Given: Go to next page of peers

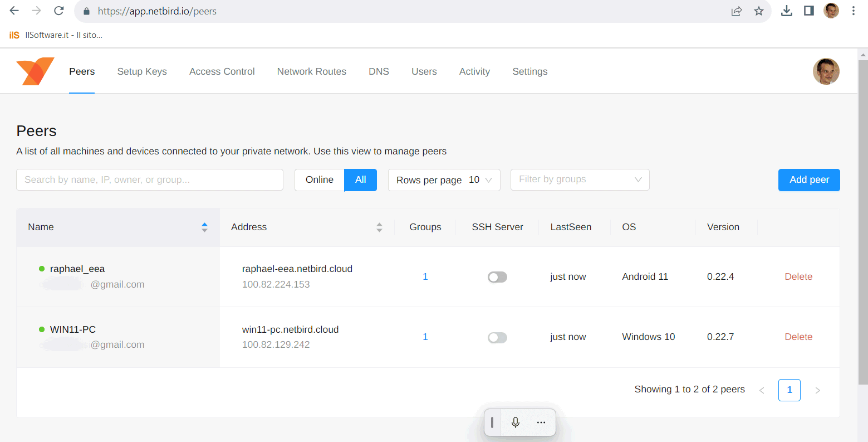Looking at the screenshot, I should tap(817, 390).
